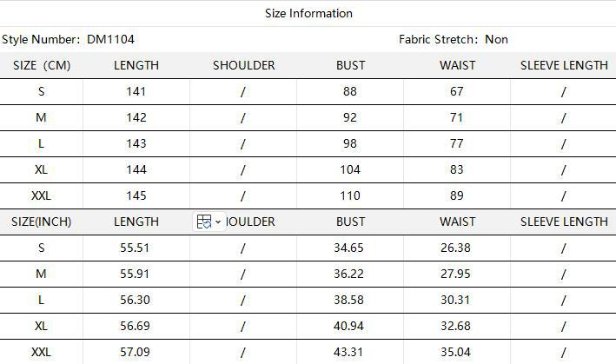Select the bust value 88
Screen dimensions: 616x364
coord(350,91)
